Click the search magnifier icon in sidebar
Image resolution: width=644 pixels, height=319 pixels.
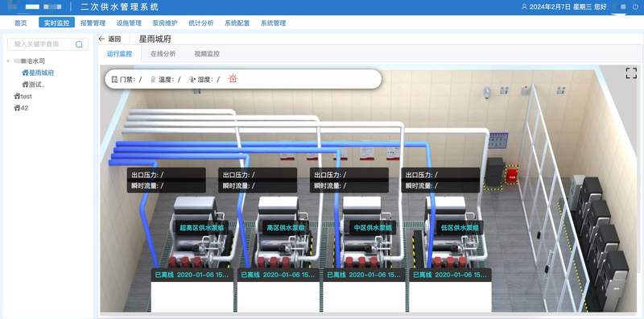(x=79, y=44)
